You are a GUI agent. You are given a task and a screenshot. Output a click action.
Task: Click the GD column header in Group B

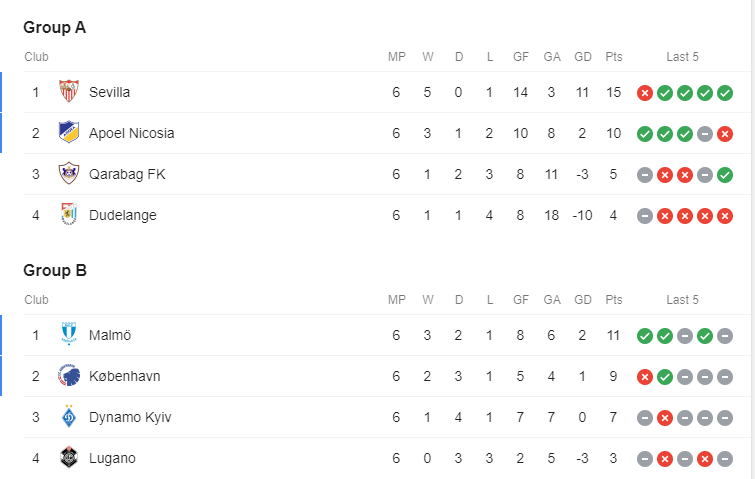pos(583,300)
